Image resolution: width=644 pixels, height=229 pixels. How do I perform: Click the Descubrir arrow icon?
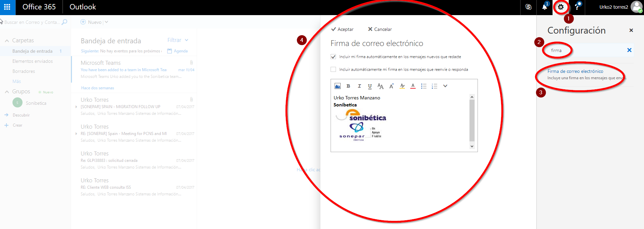6,115
